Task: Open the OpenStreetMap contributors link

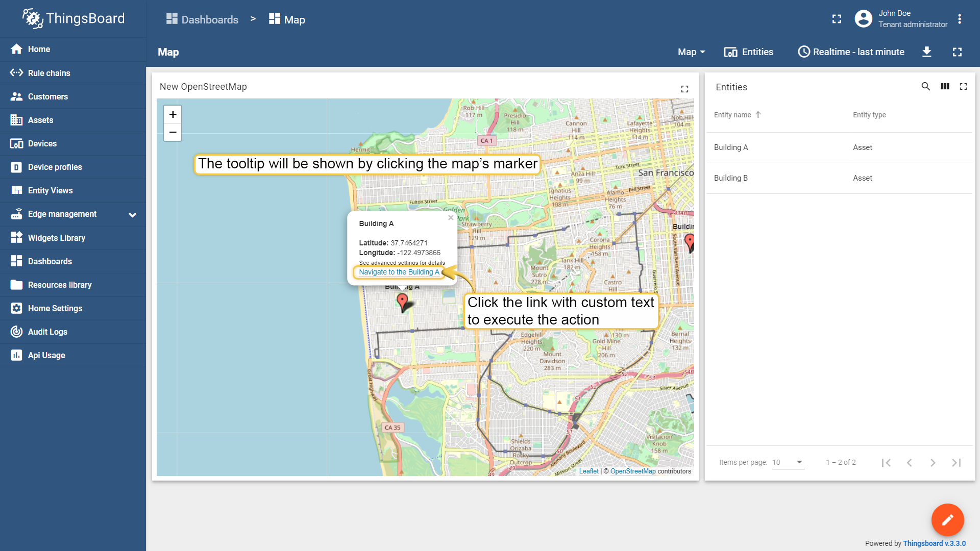Action: (633, 471)
